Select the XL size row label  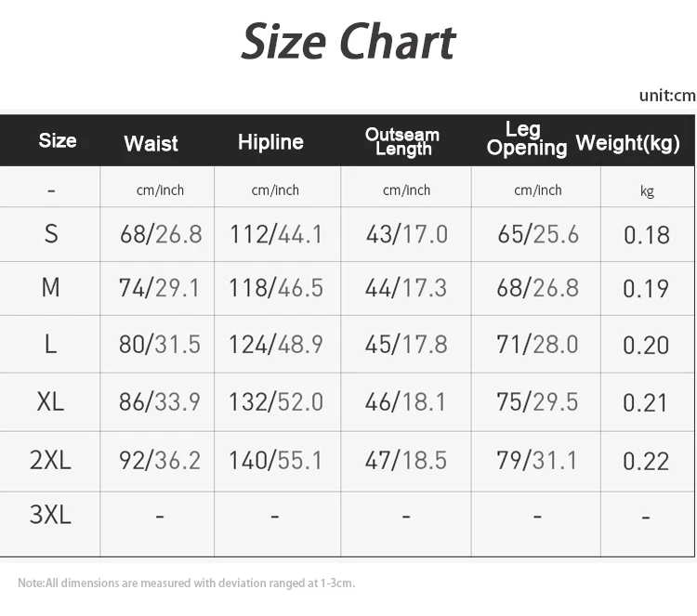[x=51, y=401]
